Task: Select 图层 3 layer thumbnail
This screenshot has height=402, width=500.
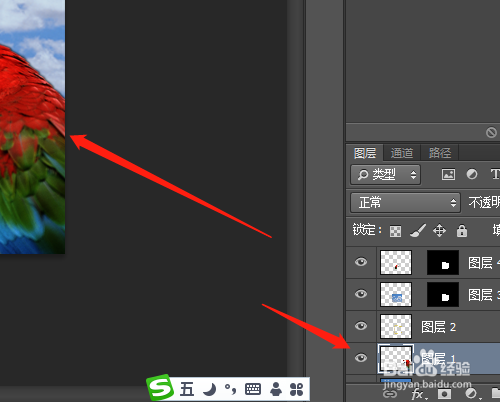Action: [396, 294]
